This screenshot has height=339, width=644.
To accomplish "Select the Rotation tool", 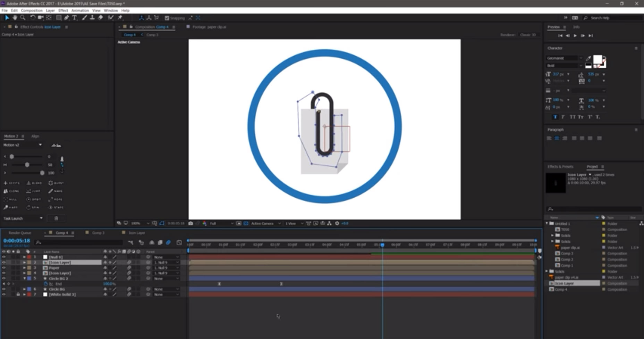I will coord(33,18).
